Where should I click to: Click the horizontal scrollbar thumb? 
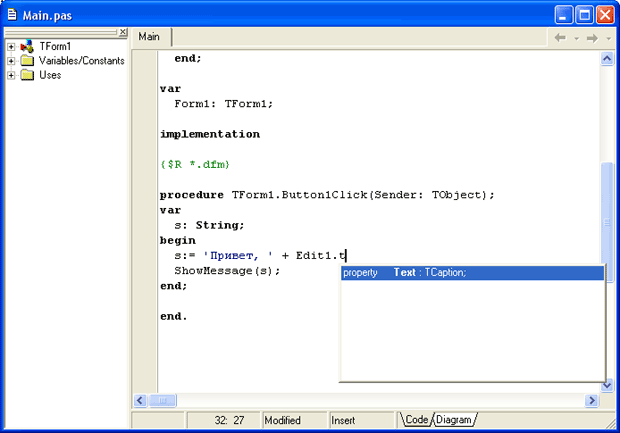tap(163, 401)
